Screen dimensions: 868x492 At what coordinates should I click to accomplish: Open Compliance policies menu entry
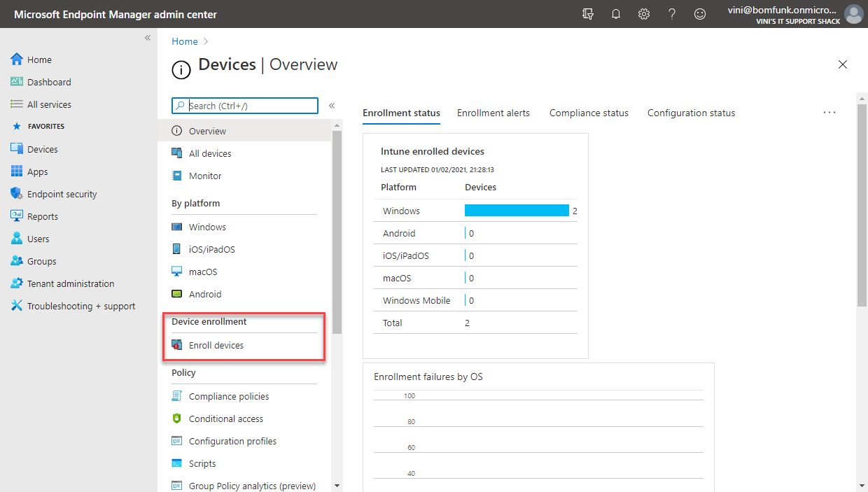point(244,396)
